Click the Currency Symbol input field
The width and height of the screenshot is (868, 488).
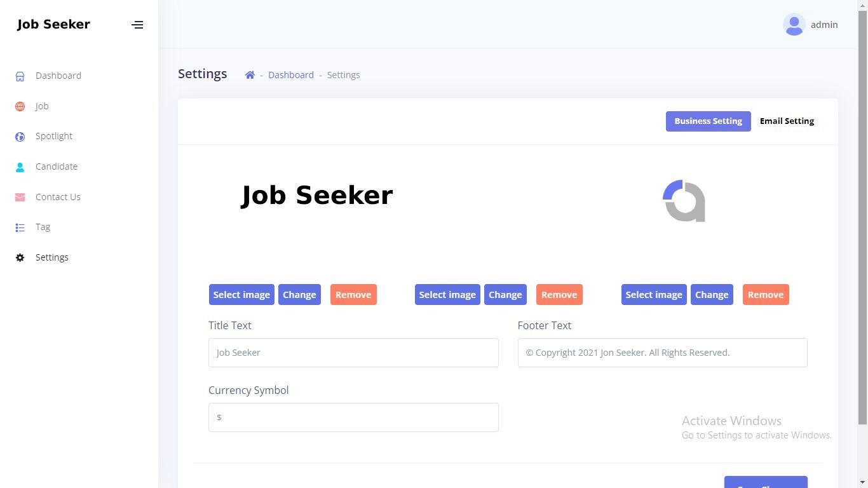[353, 417]
